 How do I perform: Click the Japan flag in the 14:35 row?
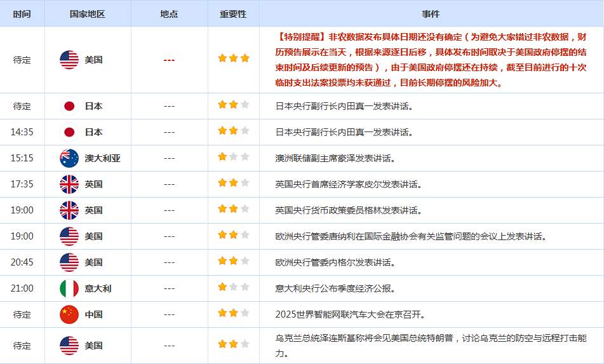pos(69,132)
